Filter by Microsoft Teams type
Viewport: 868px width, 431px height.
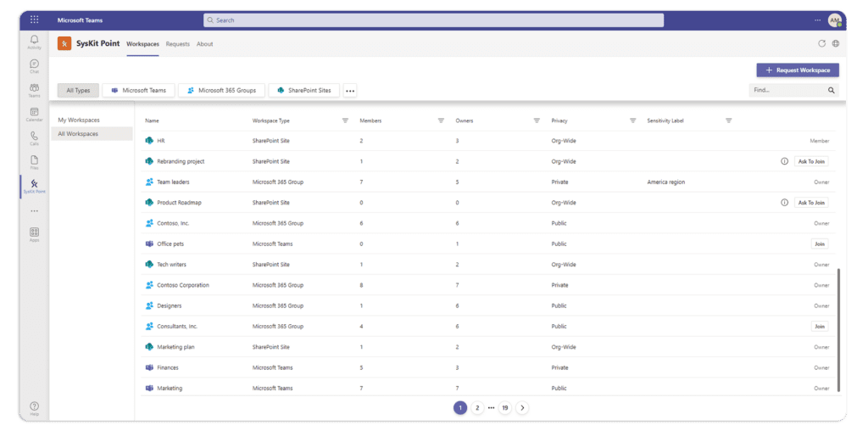[x=138, y=90]
